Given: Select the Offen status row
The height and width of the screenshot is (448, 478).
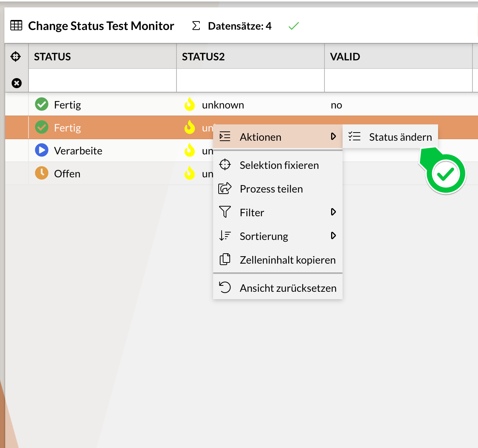Looking at the screenshot, I should pyautogui.click(x=67, y=174).
